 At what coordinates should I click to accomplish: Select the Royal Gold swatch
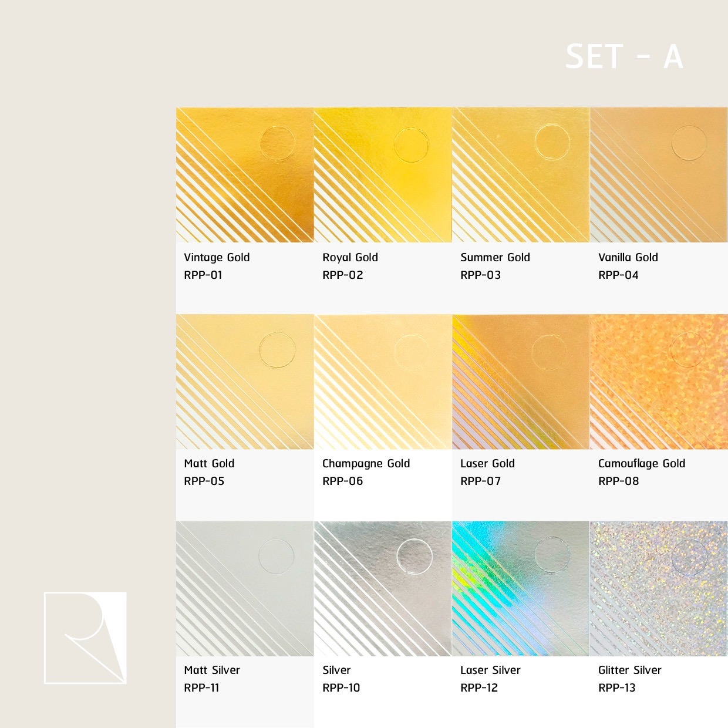(383, 175)
